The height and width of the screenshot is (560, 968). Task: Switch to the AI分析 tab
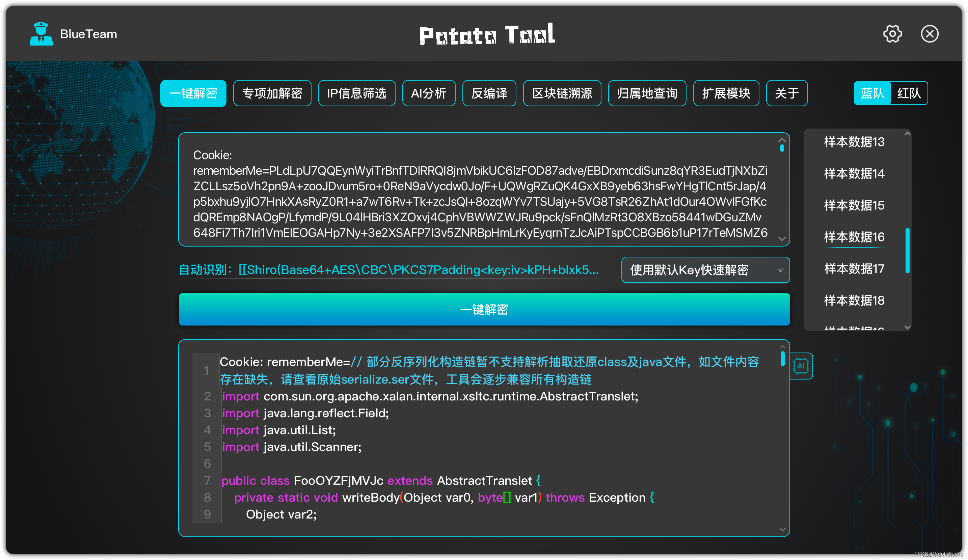[x=428, y=93]
